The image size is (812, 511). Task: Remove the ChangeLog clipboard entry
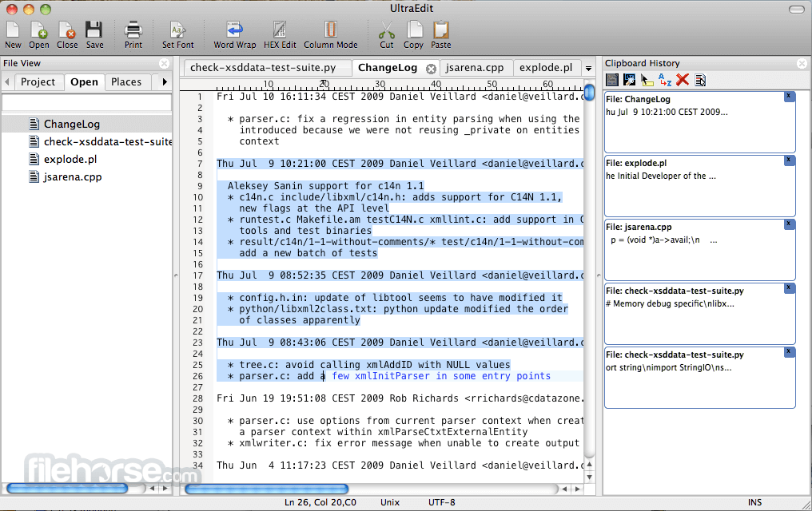click(789, 96)
